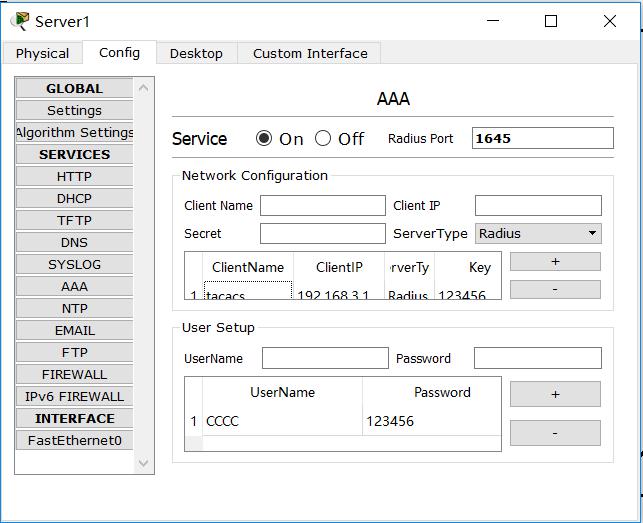Maximize the Server1 window
Image resolution: width=643 pixels, height=523 pixels.
pyautogui.click(x=551, y=21)
